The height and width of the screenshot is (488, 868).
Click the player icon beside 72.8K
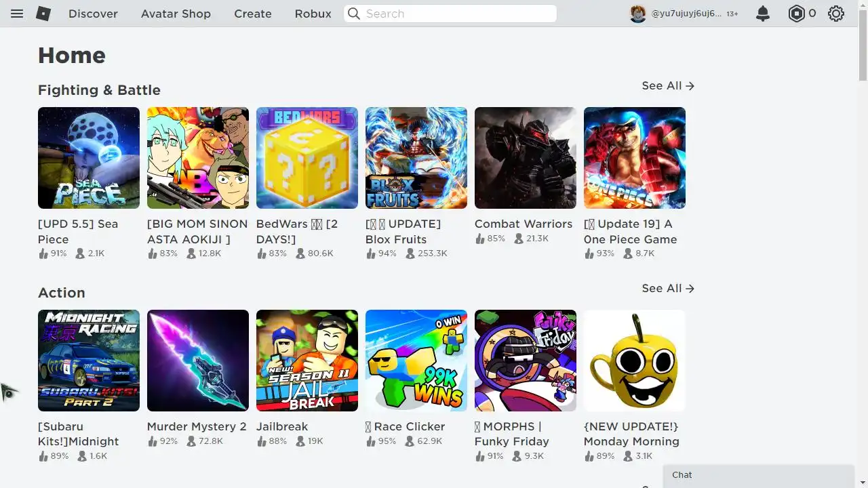coord(191,441)
